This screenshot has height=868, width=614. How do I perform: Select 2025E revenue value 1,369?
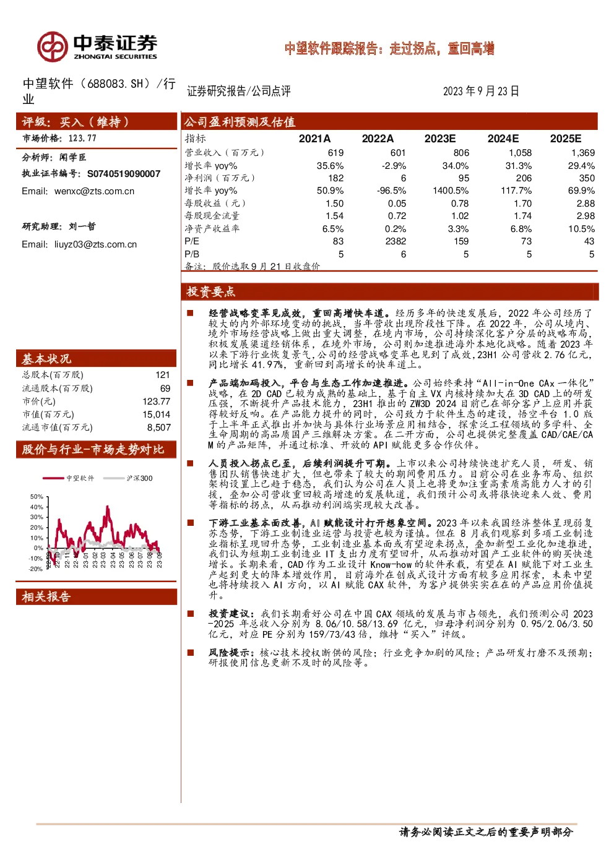click(x=583, y=153)
